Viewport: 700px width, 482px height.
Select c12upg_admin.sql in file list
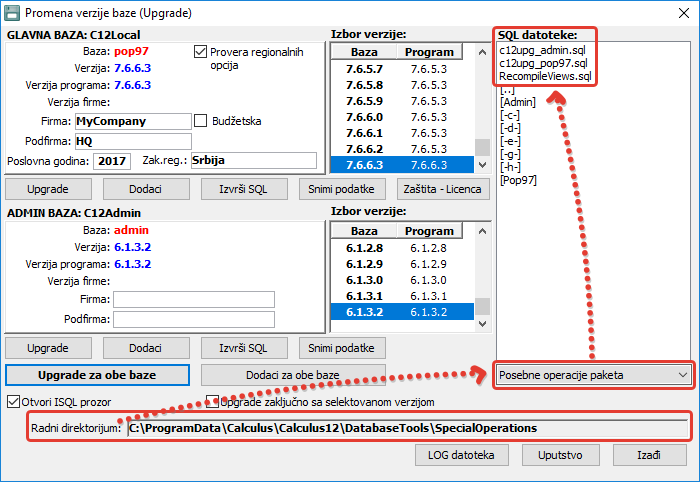tap(542, 49)
